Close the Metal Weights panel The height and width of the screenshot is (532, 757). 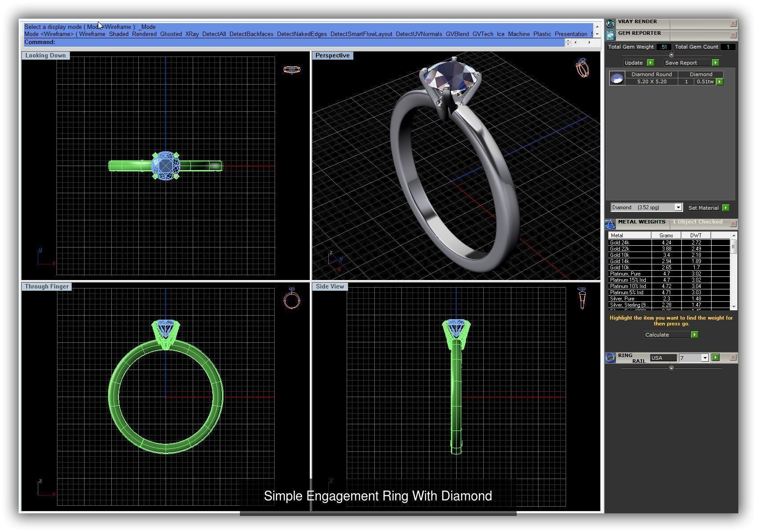pyautogui.click(x=733, y=224)
